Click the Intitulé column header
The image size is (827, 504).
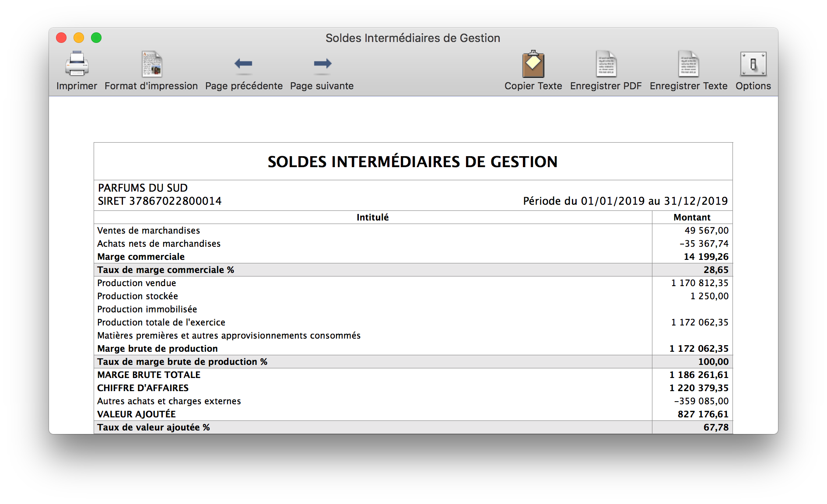coord(372,217)
